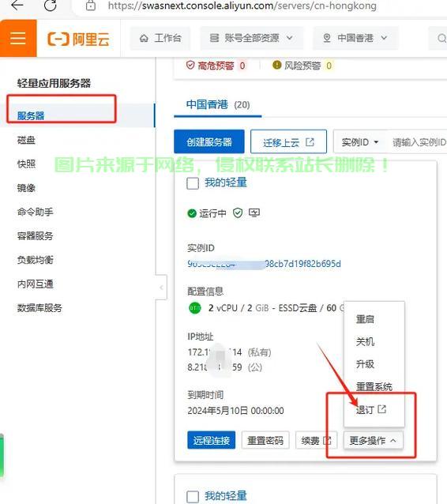The width and height of the screenshot is (447, 504).
Task: Collapse the sidebar with the arrow handle
Action: pos(161,288)
